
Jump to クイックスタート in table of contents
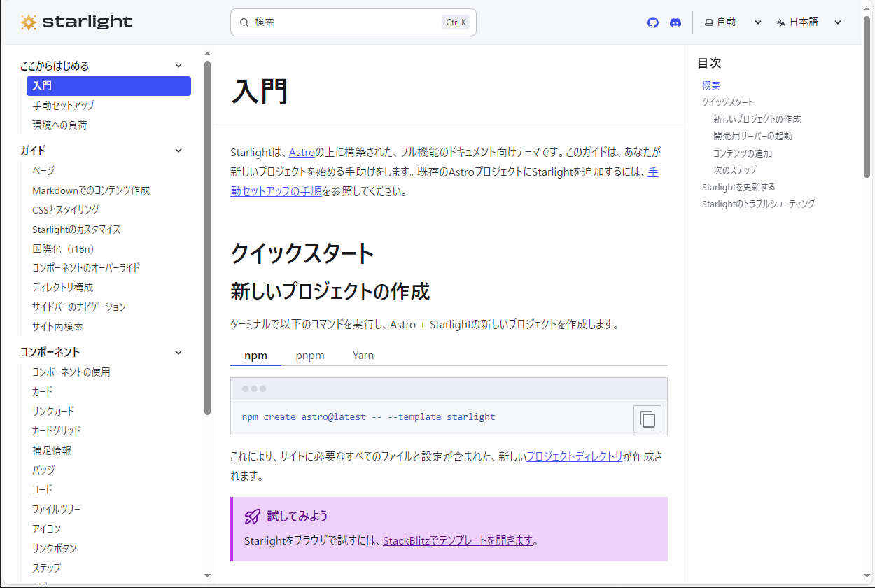click(728, 102)
